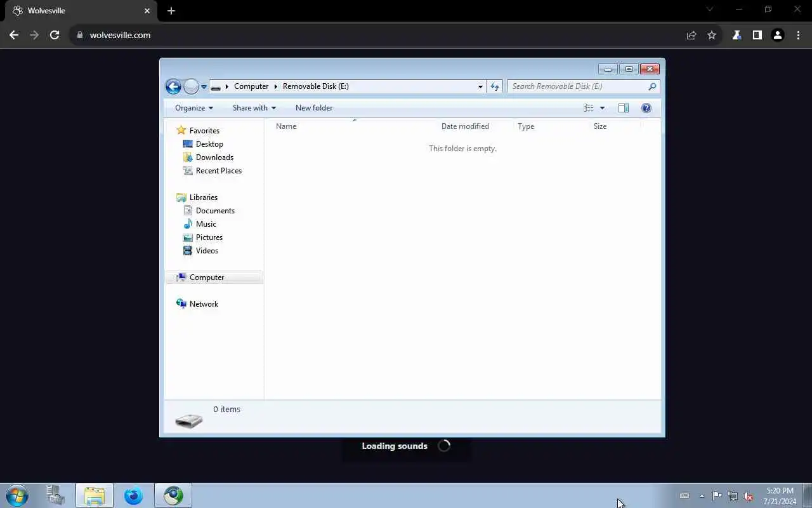Maximize the Explorer window
This screenshot has height=508, width=812.
[x=629, y=69]
